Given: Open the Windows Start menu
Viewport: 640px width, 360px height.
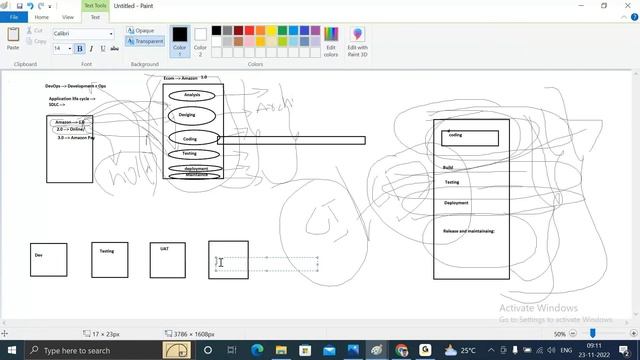Looking at the screenshot, I should click(x=12, y=350).
